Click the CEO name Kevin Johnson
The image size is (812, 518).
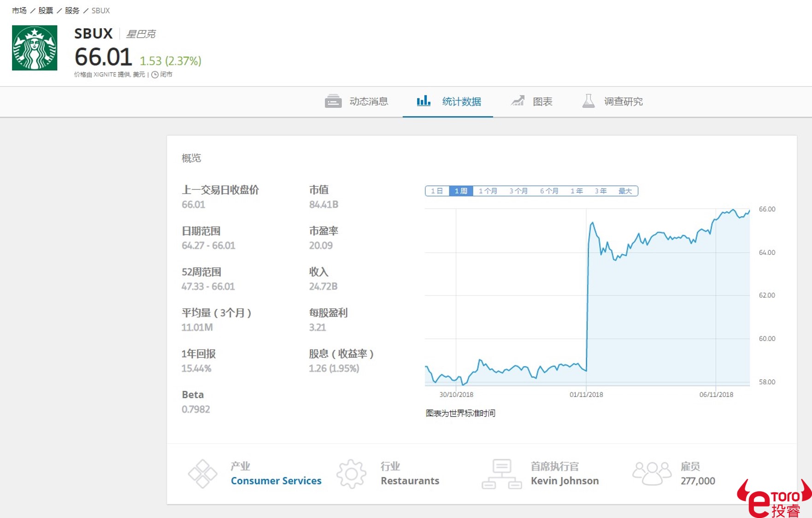(x=565, y=481)
